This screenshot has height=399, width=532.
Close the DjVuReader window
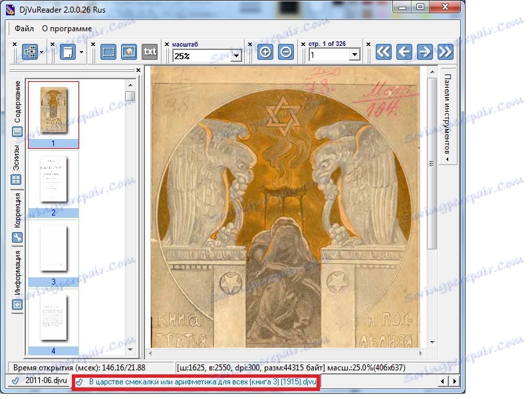click(x=446, y=7)
